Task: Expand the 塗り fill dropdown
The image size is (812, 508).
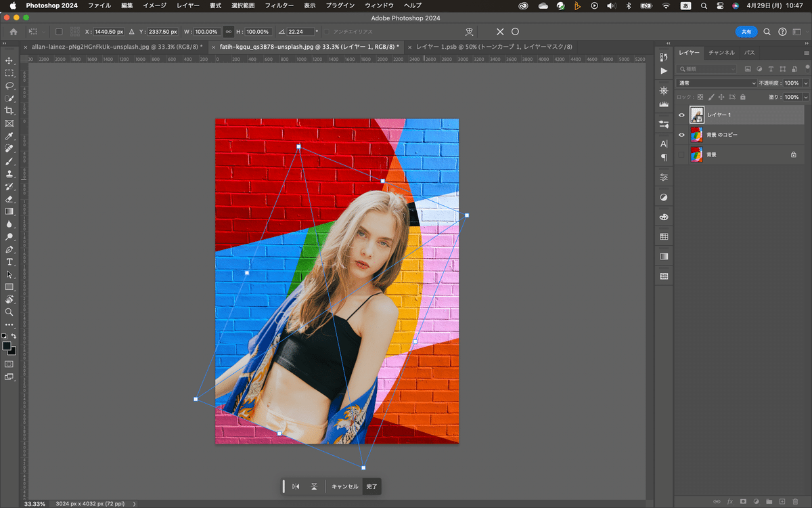Action: pos(805,97)
